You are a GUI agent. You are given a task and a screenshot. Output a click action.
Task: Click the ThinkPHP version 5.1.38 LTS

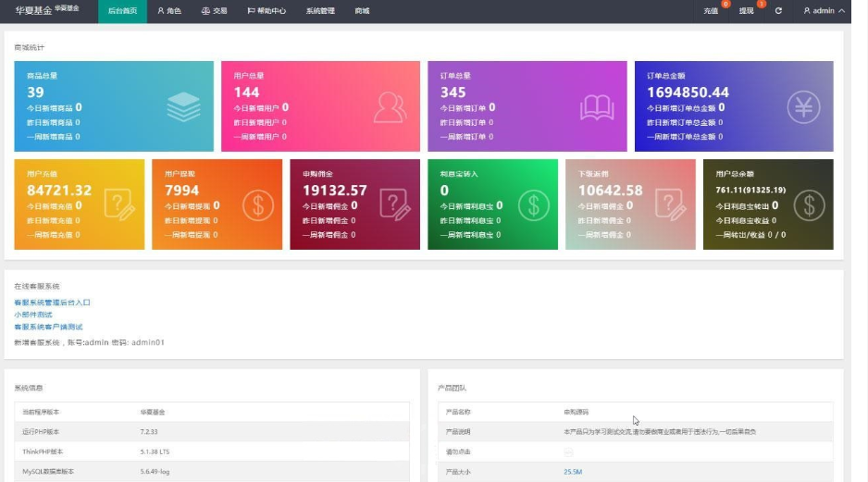[x=155, y=451]
